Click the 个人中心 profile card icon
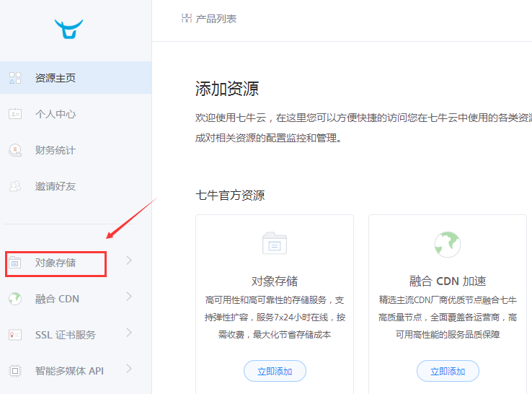Image resolution: width=532 pixels, height=394 pixels. coord(15,114)
